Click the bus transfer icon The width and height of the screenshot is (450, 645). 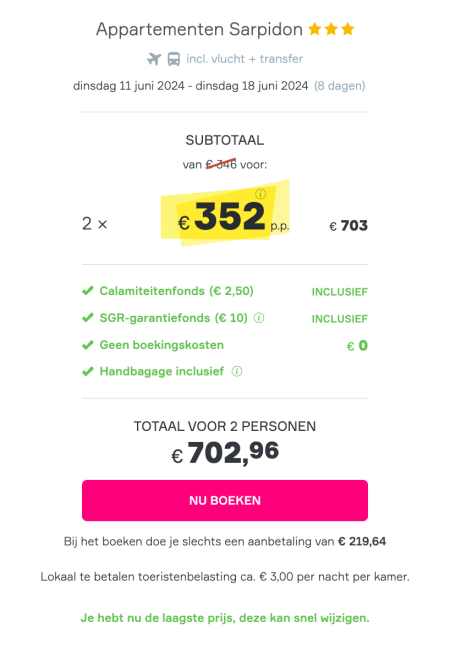174,59
